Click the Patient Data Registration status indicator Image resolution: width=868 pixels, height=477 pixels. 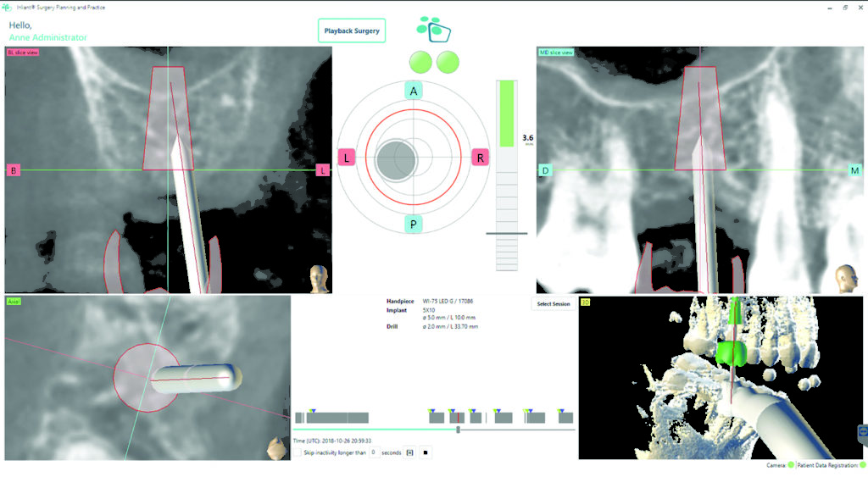point(862,465)
